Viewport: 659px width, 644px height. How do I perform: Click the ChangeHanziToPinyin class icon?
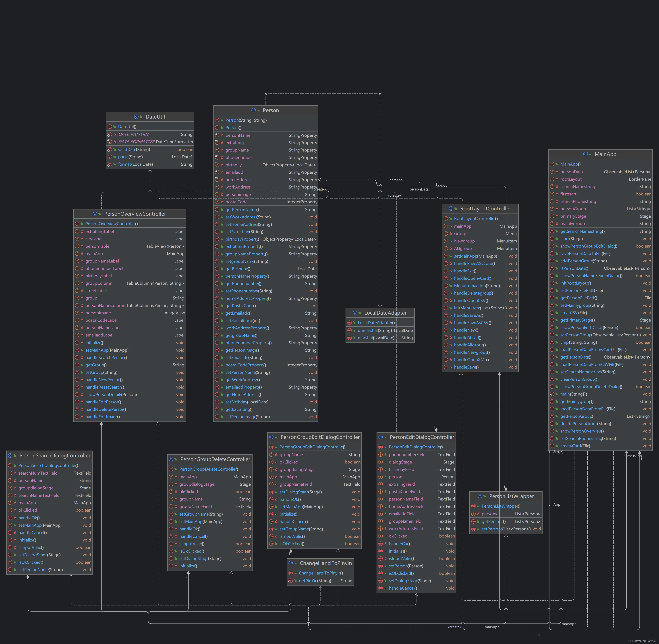290,563
